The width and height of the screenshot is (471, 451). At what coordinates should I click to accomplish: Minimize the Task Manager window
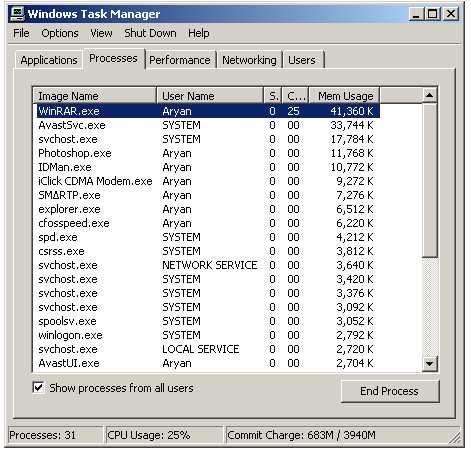pos(416,14)
